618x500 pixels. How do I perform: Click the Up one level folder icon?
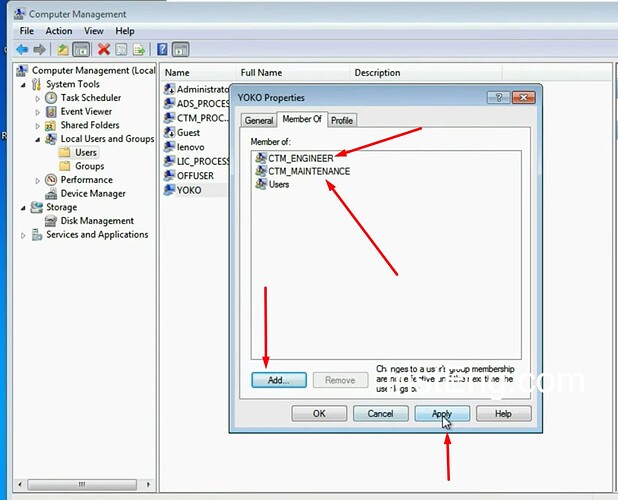63,50
